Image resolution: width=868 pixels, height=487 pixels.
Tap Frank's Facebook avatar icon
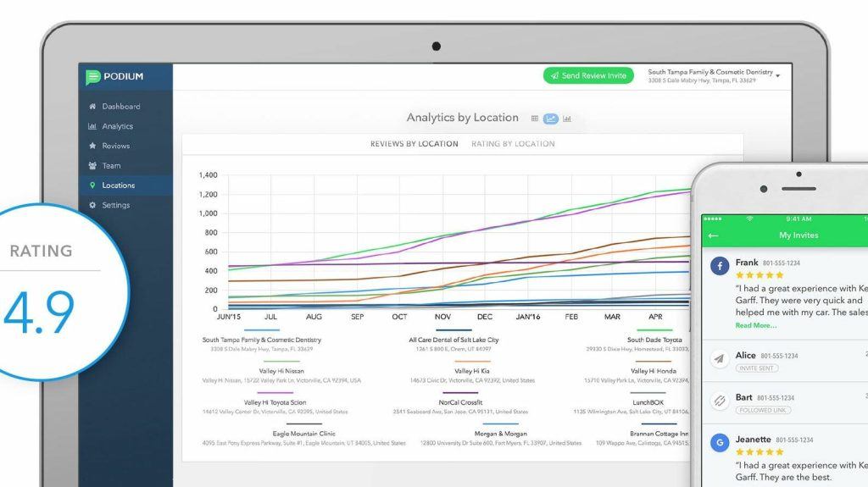tap(720, 266)
